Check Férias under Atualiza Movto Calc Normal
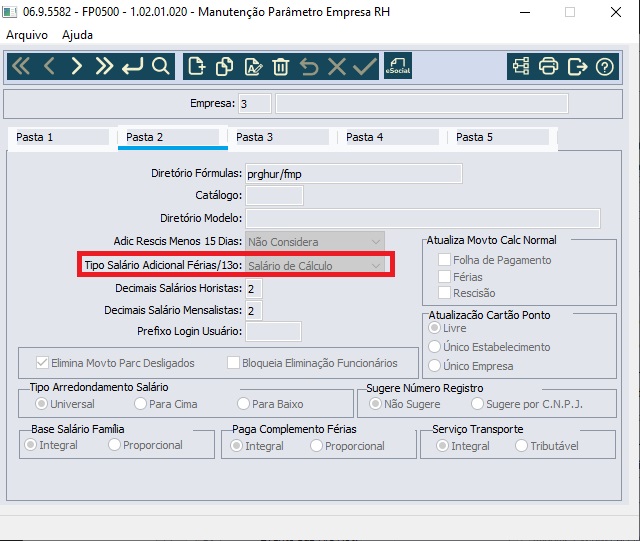640x541 pixels. tap(444, 276)
